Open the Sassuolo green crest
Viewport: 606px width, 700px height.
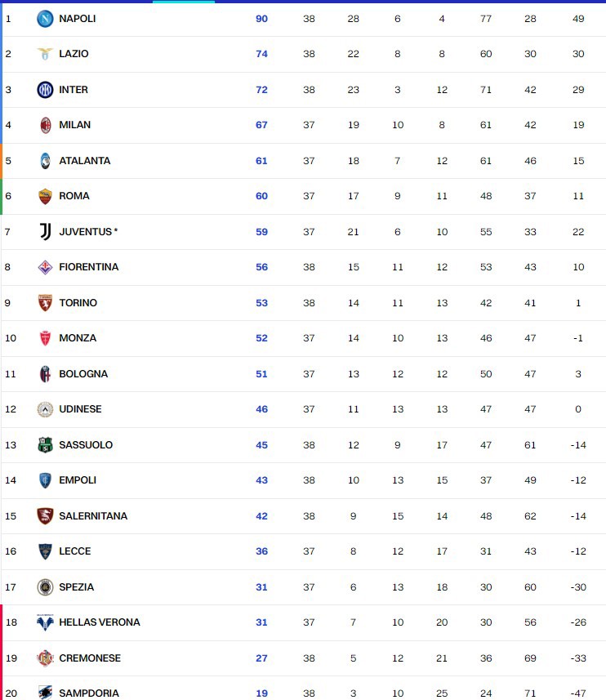coord(45,445)
